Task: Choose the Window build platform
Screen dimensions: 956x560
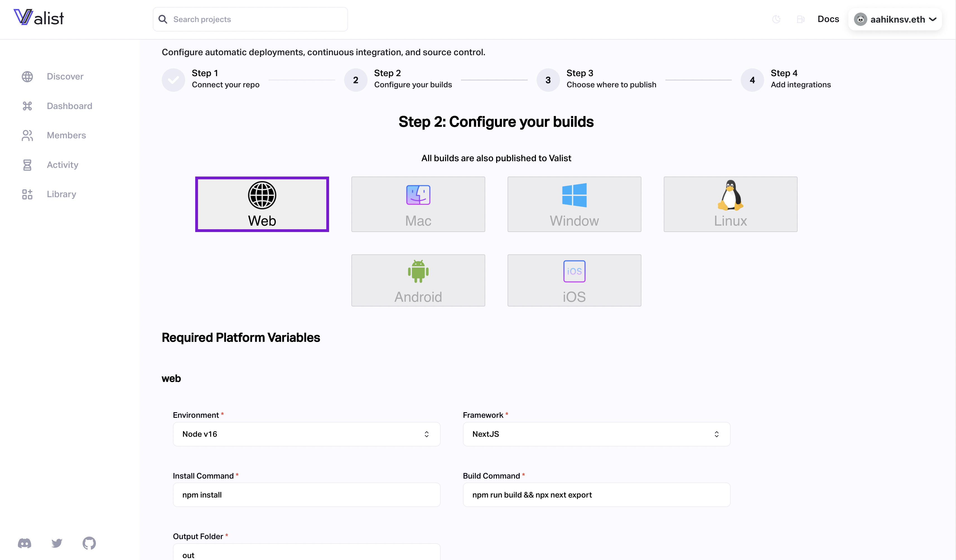Action: [574, 204]
